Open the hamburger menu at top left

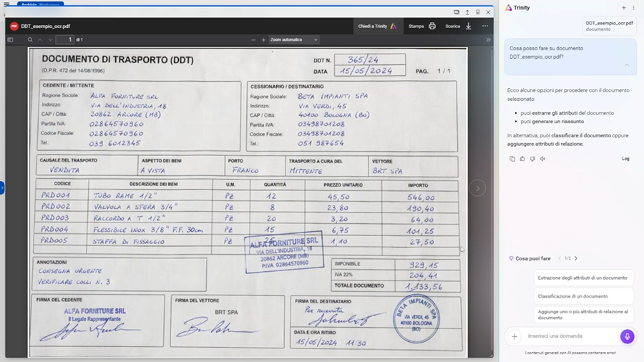(6, 4)
